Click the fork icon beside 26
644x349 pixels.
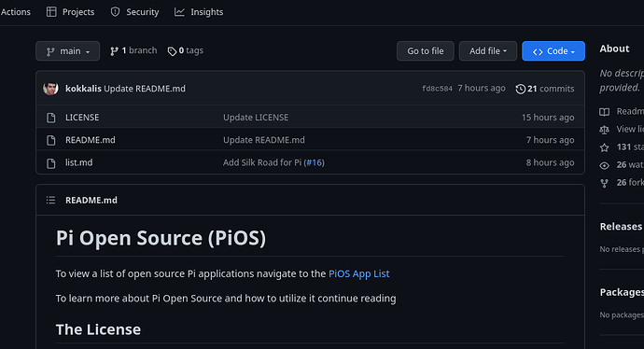point(604,183)
